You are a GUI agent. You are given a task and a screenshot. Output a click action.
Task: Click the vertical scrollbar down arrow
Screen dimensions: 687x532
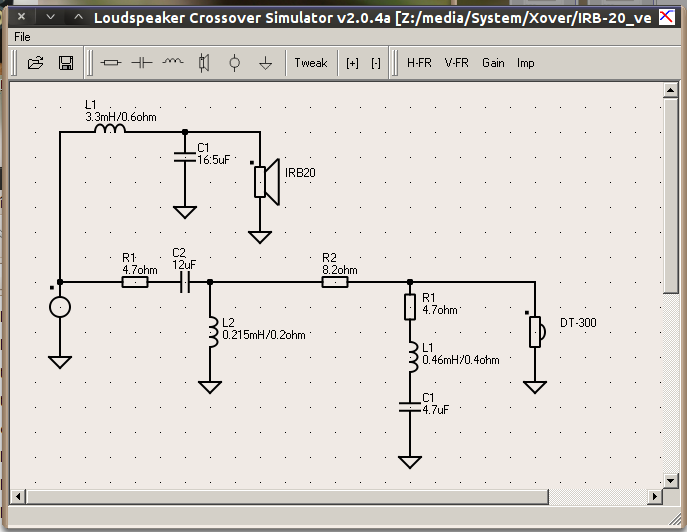coord(671,480)
